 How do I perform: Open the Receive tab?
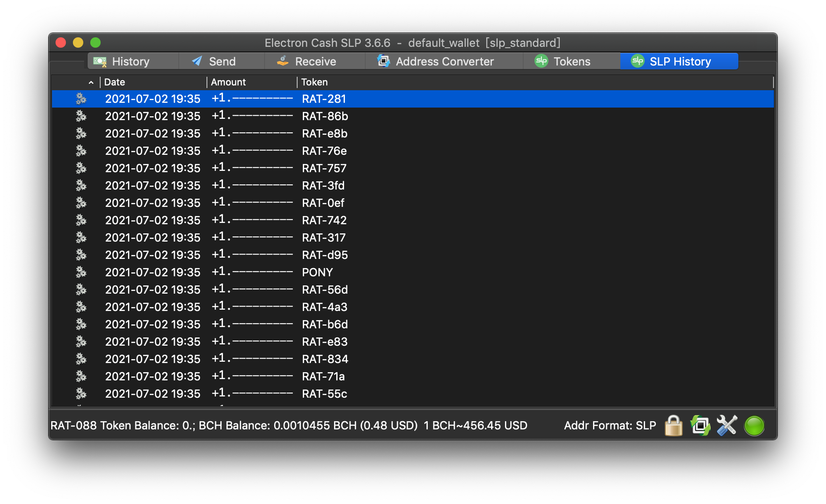(x=315, y=61)
